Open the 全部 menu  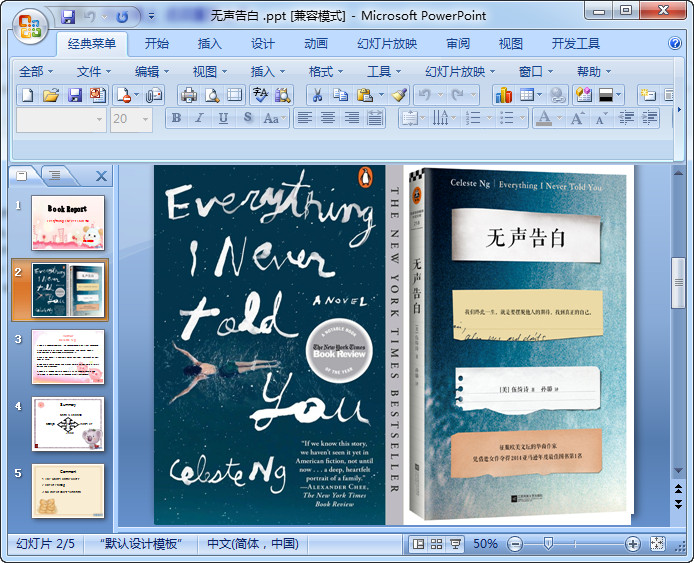point(36,71)
